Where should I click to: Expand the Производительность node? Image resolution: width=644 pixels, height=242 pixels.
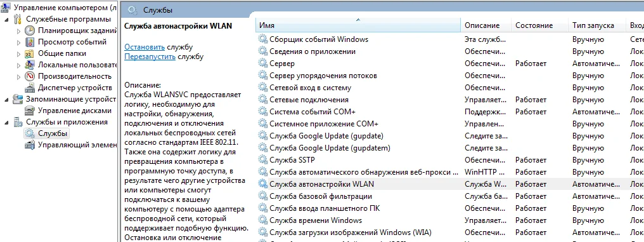(x=19, y=77)
